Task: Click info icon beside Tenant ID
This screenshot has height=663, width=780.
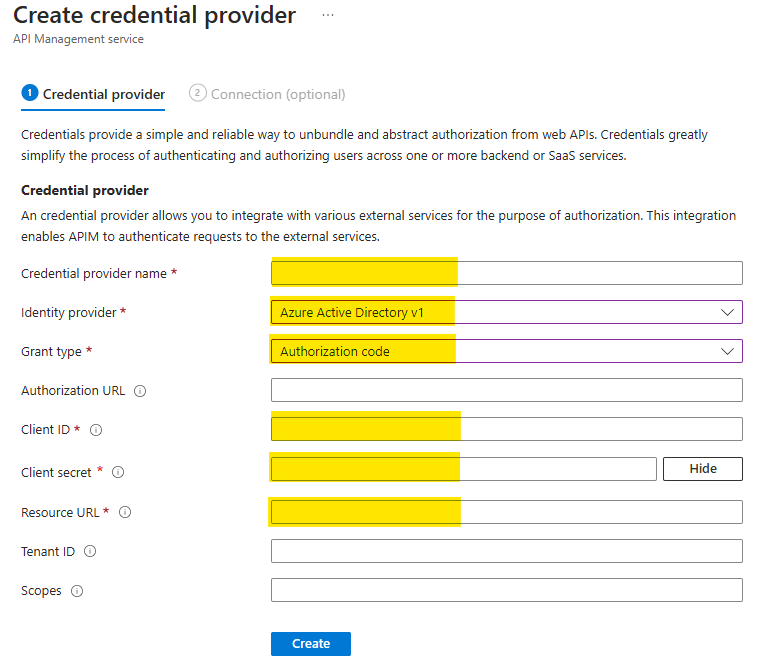Action: pyautogui.click(x=90, y=551)
